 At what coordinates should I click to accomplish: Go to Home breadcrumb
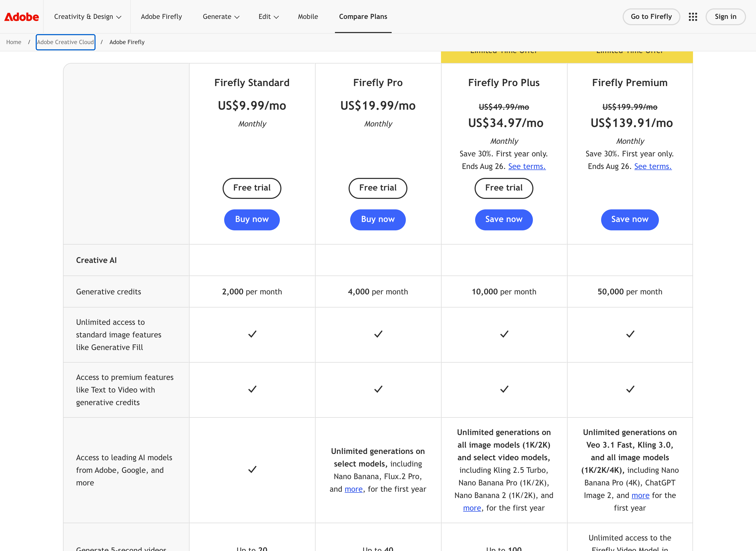(x=14, y=42)
